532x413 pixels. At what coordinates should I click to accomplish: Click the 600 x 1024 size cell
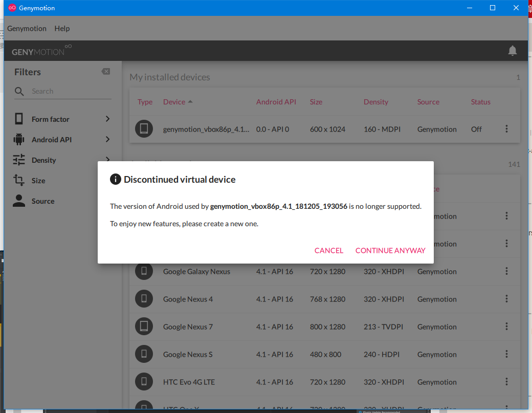pyautogui.click(x=327, y=129)
